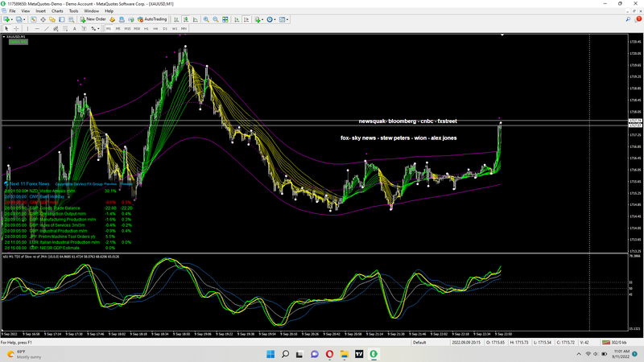Open the signals globe icon

pos(131,19)
